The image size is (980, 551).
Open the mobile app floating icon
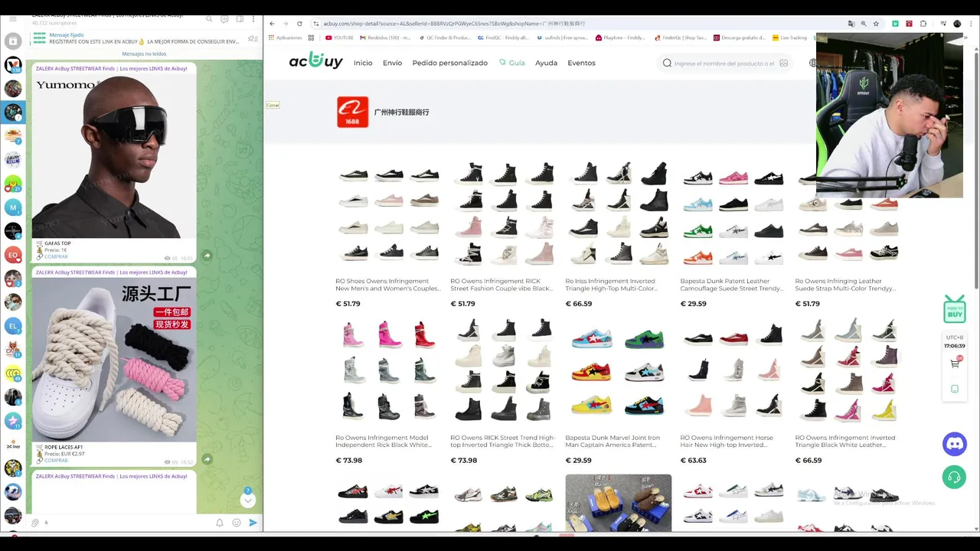955,389
